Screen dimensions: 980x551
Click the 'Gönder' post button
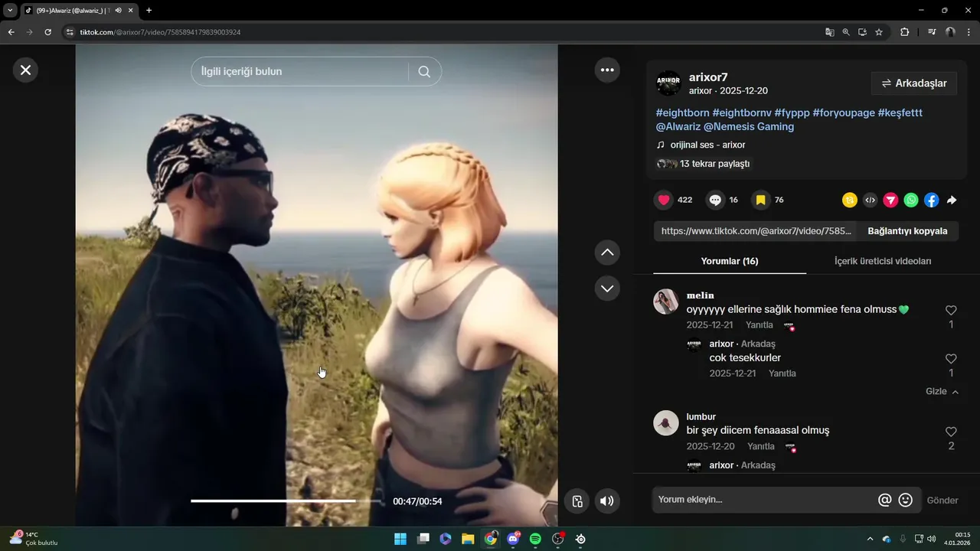coord(942,500)
